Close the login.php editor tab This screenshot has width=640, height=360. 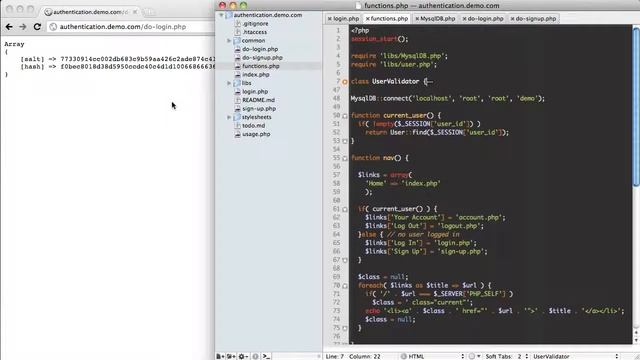pos(329,19)
